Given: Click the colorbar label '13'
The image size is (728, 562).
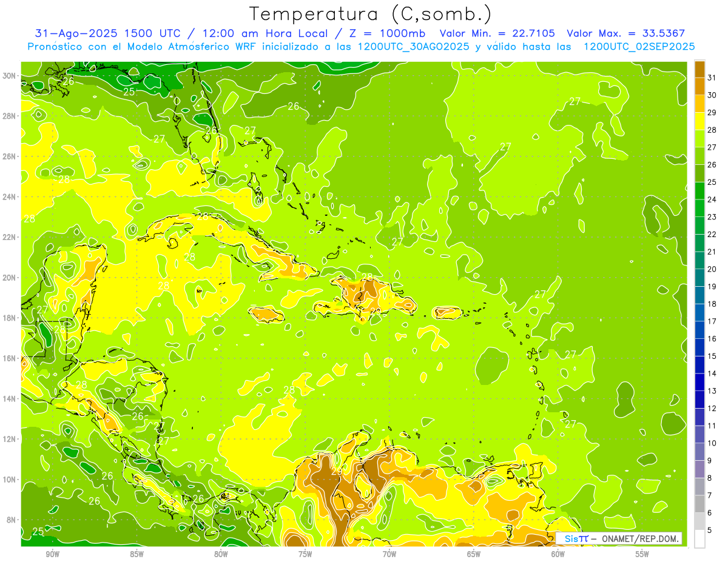Looking at the screenshot, I should (x=712, y=391).
